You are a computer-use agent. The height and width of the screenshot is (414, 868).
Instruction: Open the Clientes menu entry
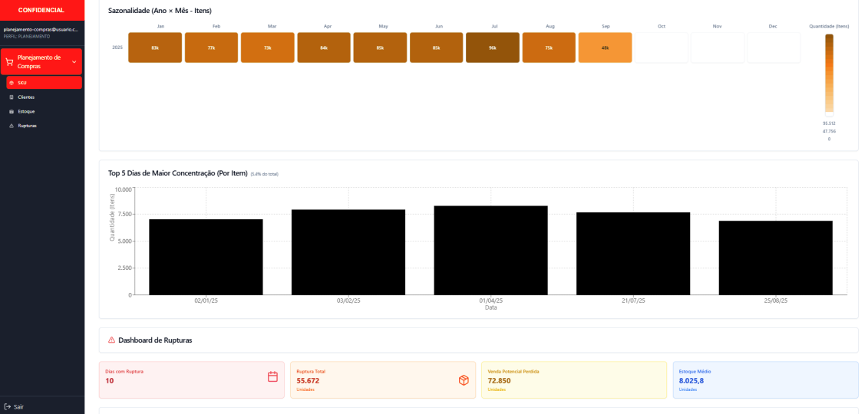click(x=26, y=97)
